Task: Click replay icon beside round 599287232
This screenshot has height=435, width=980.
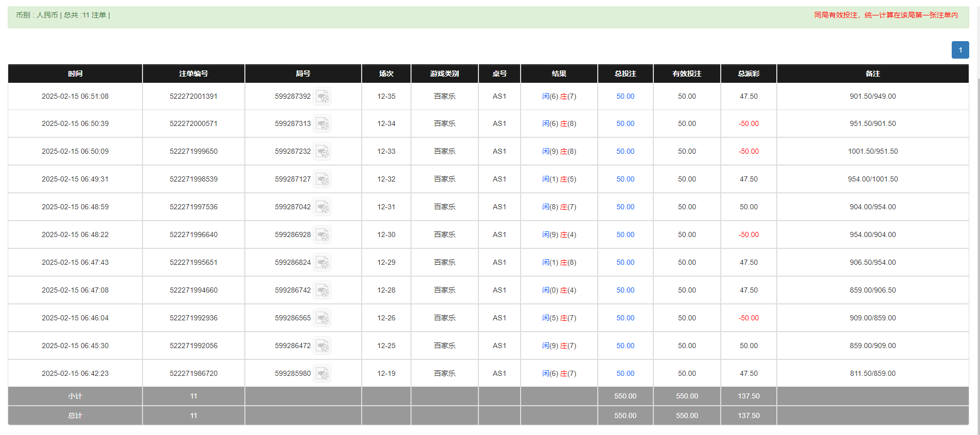Action: [322, 152]
